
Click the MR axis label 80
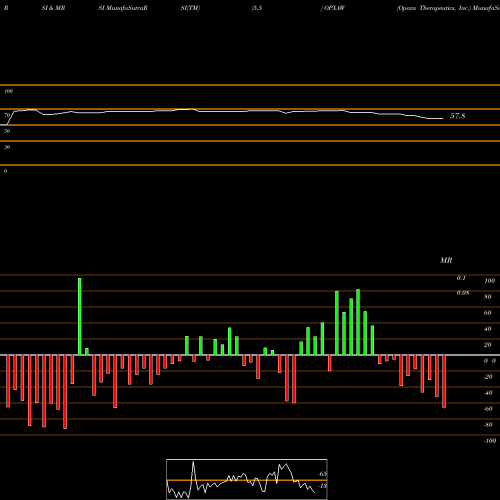[488, 297]
